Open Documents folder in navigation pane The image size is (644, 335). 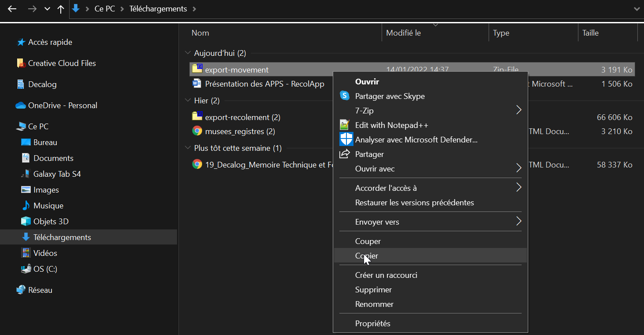[53, 158]
